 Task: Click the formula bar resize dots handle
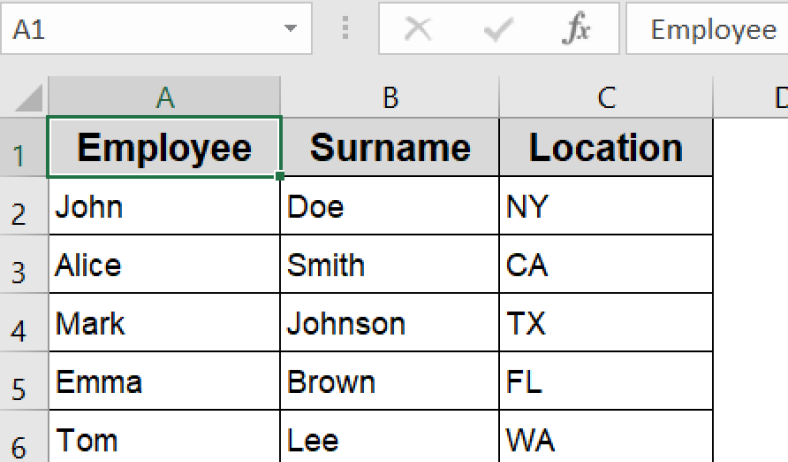[x=347, y=30]
